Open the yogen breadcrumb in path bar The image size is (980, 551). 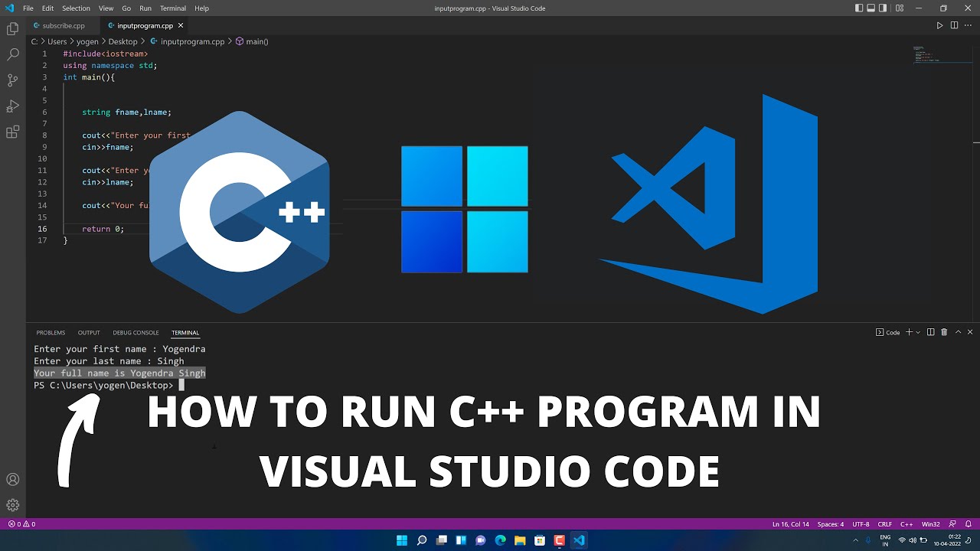click(87, 41)
